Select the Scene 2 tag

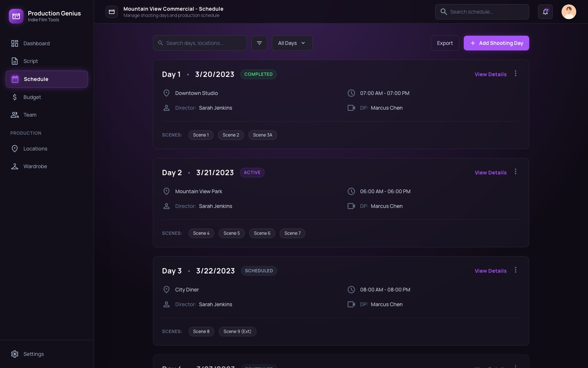click(231, 135)
